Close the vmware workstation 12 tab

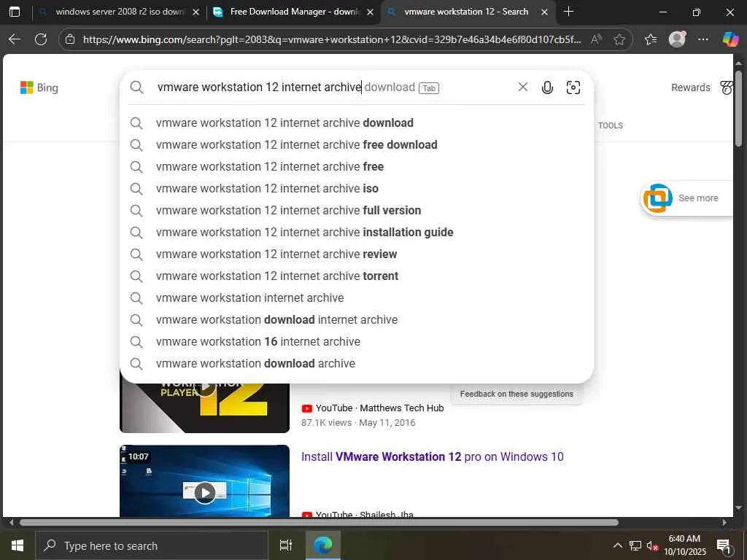coord(544,12)
